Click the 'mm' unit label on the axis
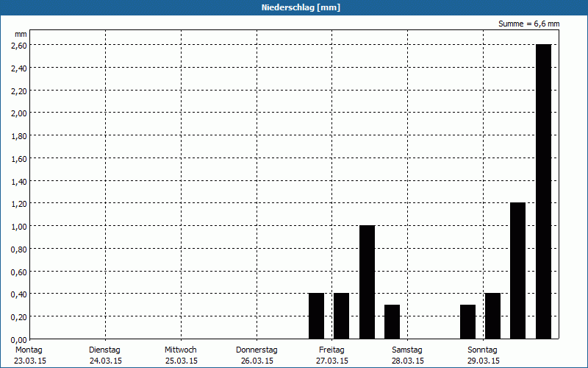 tap(21, 34)
